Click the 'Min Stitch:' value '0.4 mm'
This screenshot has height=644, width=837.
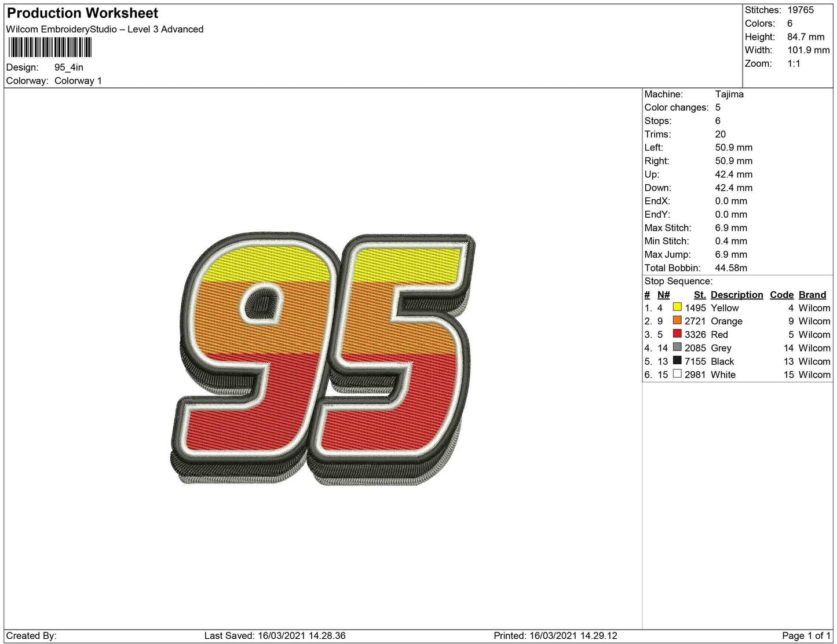(731, 241)
